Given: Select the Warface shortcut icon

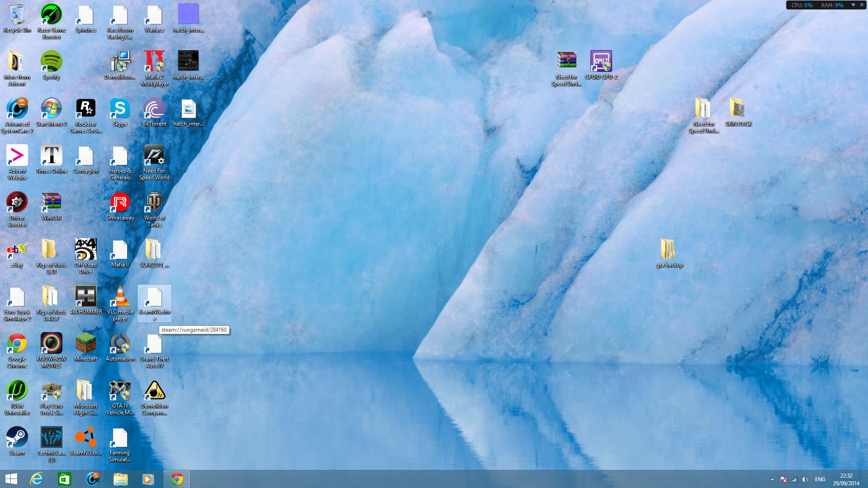Looking at the screenshot, I should [154, 19].
